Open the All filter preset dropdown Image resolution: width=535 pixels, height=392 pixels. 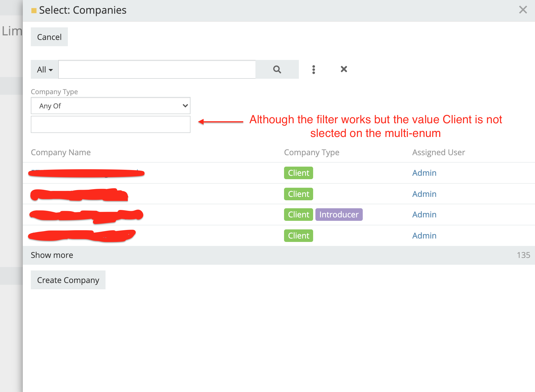[x=45, y=70]
